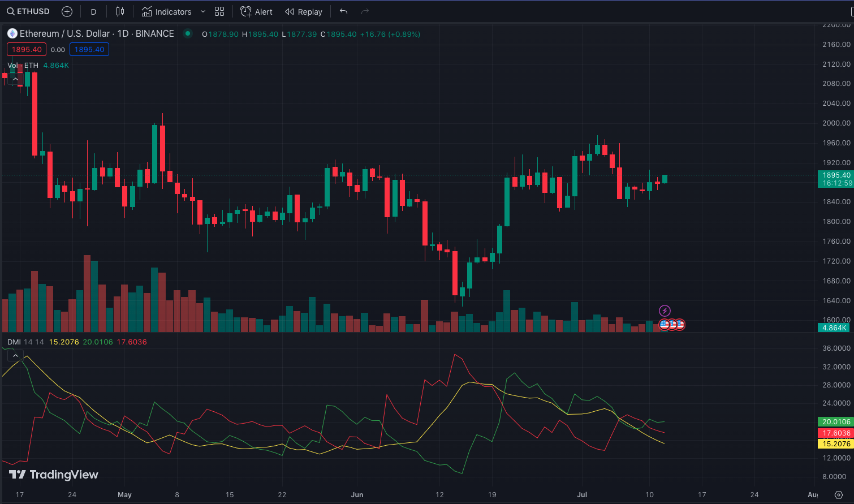Viewport: 854px width, 504px height.
Task: Toggle the green market status dot
Action: point(187,33)
